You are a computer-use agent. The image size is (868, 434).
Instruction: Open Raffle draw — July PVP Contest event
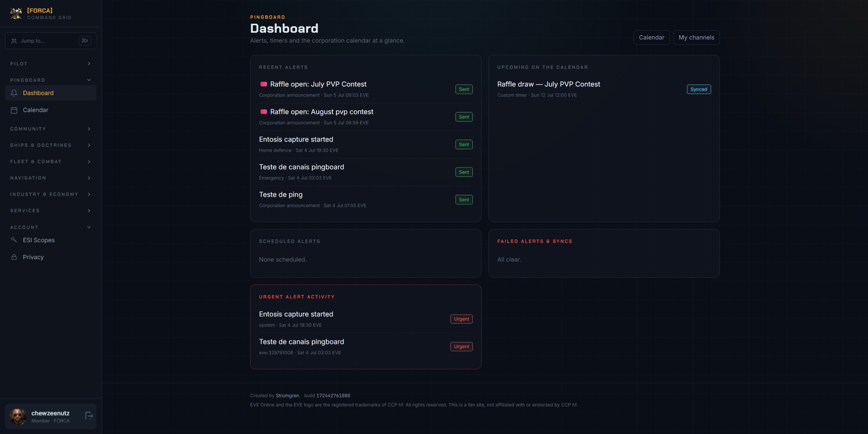coord(548,84)
